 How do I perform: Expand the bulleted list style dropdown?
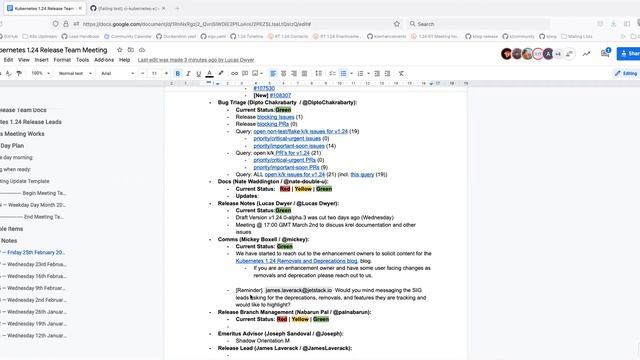351,73
